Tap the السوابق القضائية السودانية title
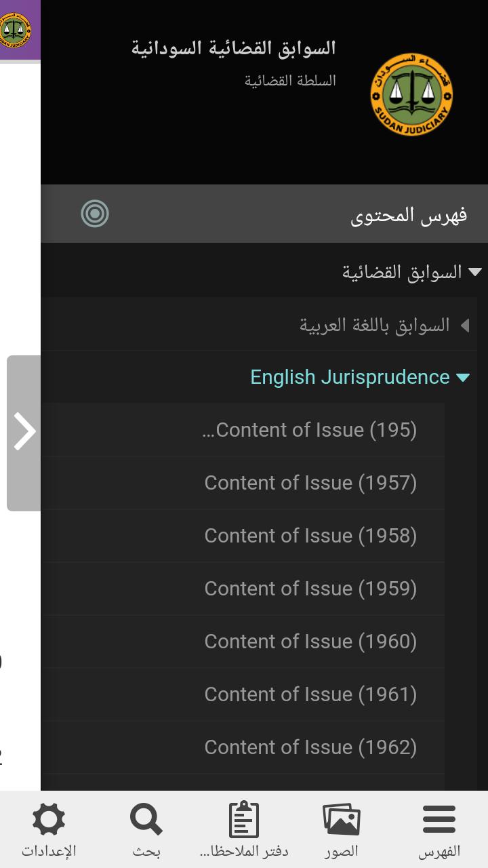The image size is (488, 868). tap(234, 48)
